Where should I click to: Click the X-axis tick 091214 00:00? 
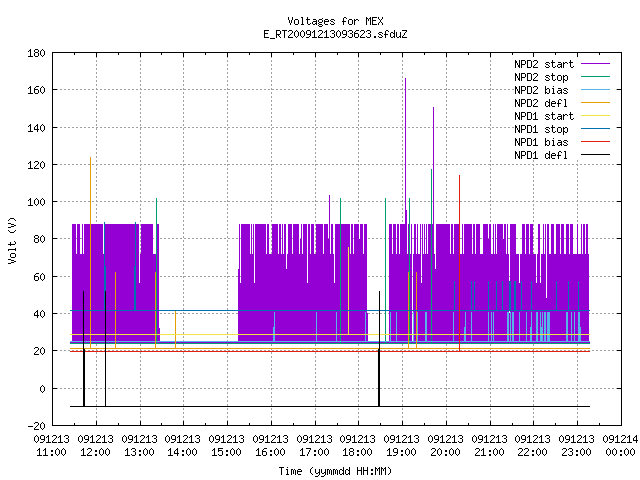(620, 446)
